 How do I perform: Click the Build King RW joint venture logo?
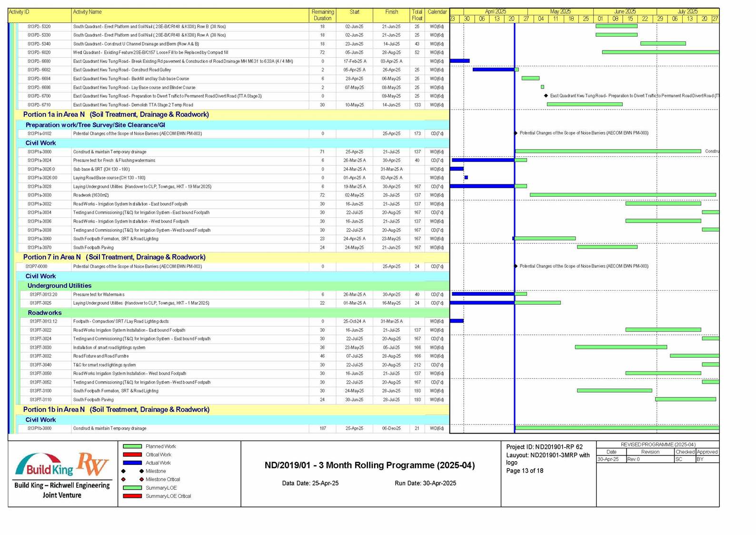[x=62, y=475]
